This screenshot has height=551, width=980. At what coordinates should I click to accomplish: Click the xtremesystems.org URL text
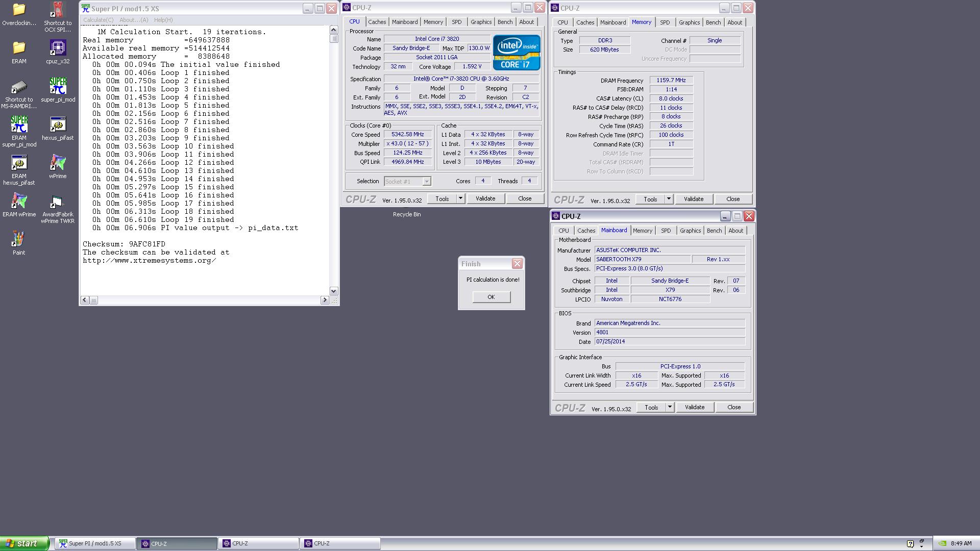tap(149, 260)
